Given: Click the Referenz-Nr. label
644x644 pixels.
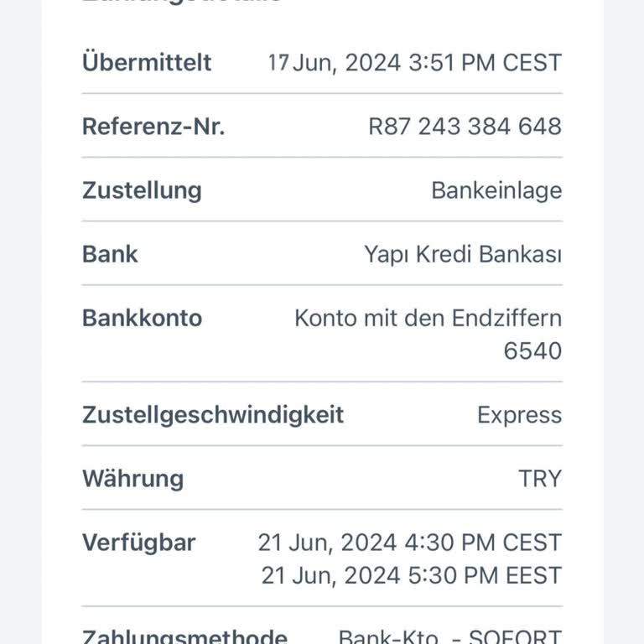Looking at the screenshot, I should point(153,127).
